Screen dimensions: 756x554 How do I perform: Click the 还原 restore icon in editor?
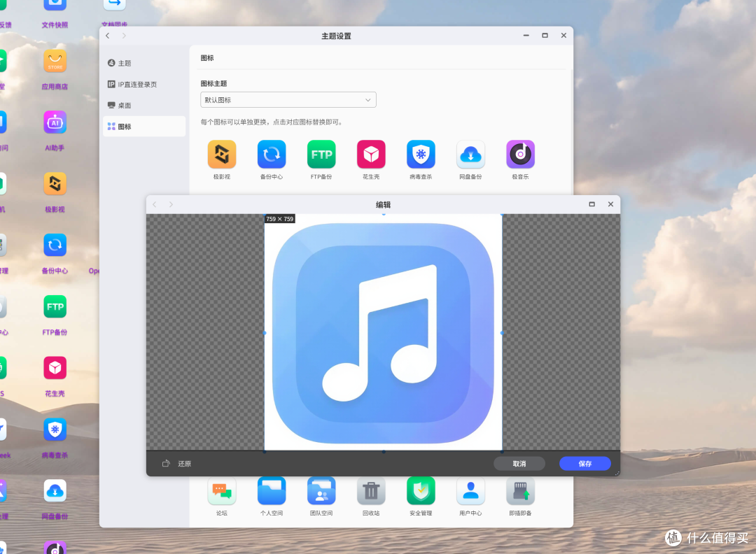pyautogui.click(x=166, y=464)
